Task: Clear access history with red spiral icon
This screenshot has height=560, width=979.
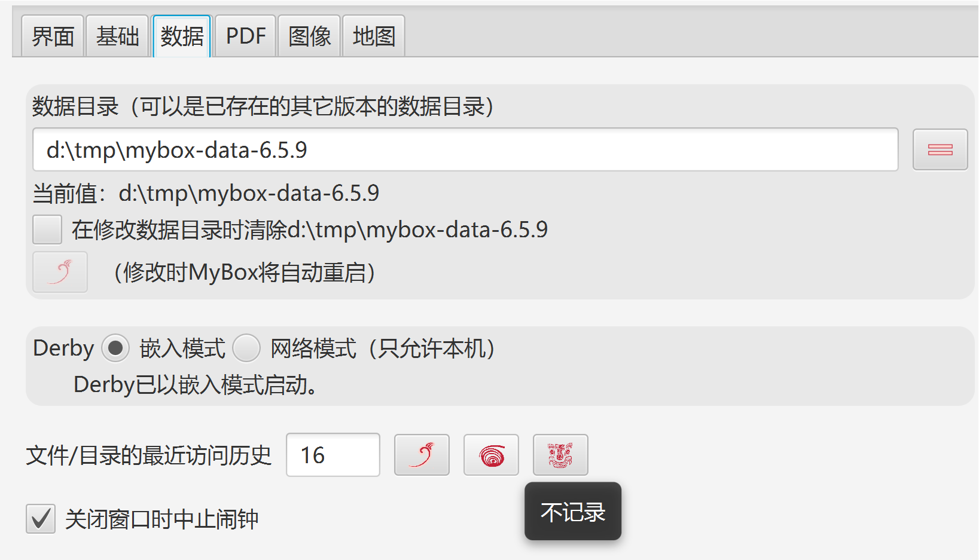Action: pos(491,455)
